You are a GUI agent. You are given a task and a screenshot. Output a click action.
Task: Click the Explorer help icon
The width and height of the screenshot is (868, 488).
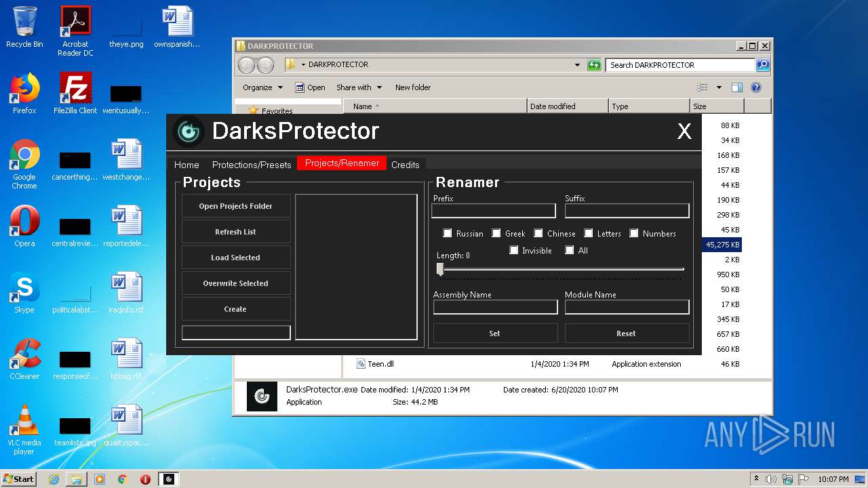[x=756, y=87]
